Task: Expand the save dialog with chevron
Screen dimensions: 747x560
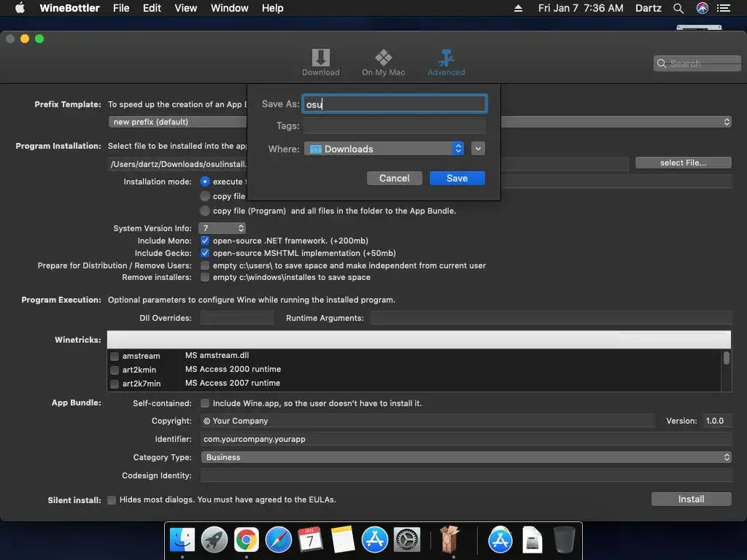Action: (x=478, y=149)
